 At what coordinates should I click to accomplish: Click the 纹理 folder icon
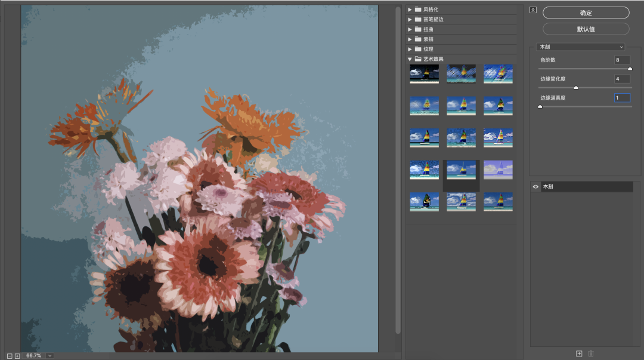418,49
